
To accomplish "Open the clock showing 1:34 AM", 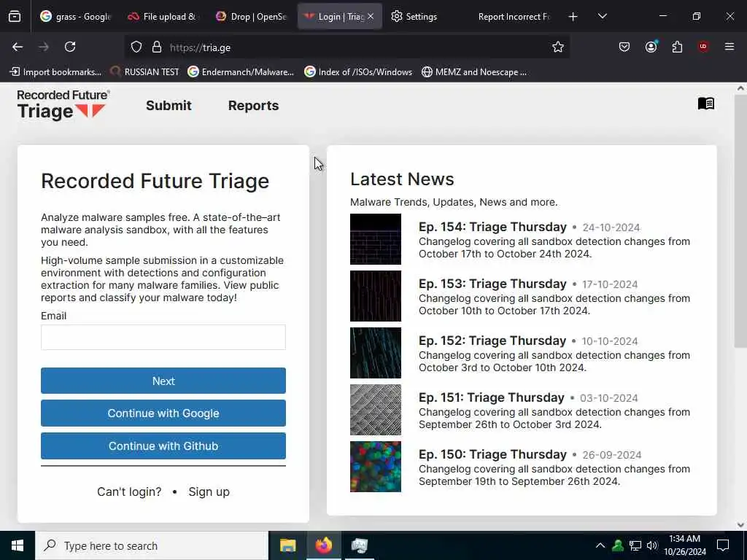I will click(685, 545).
